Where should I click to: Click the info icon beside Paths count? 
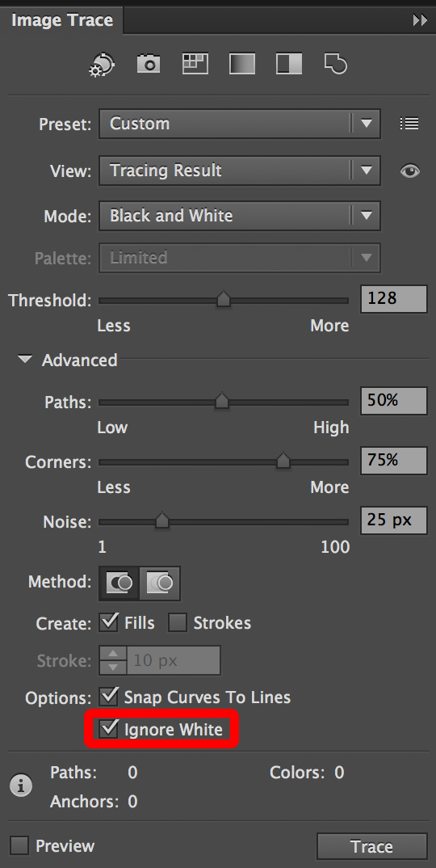[21, 786]
